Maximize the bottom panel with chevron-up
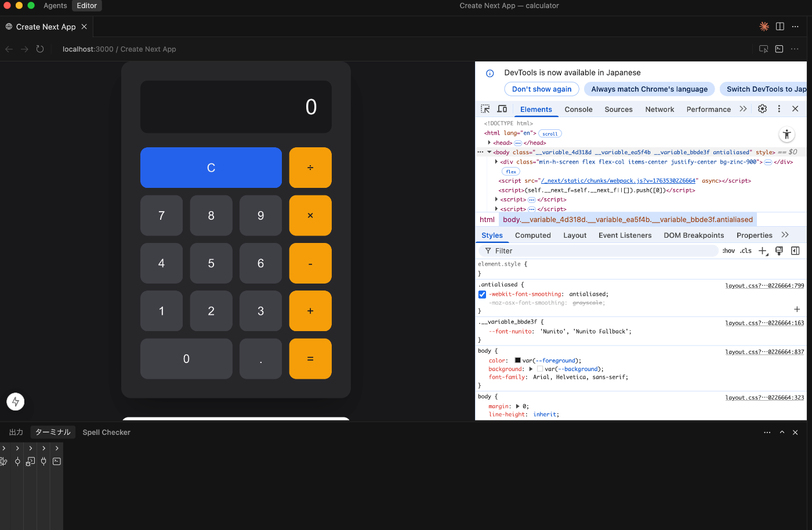This screenshot has height=530, width=812. (782, 433)
